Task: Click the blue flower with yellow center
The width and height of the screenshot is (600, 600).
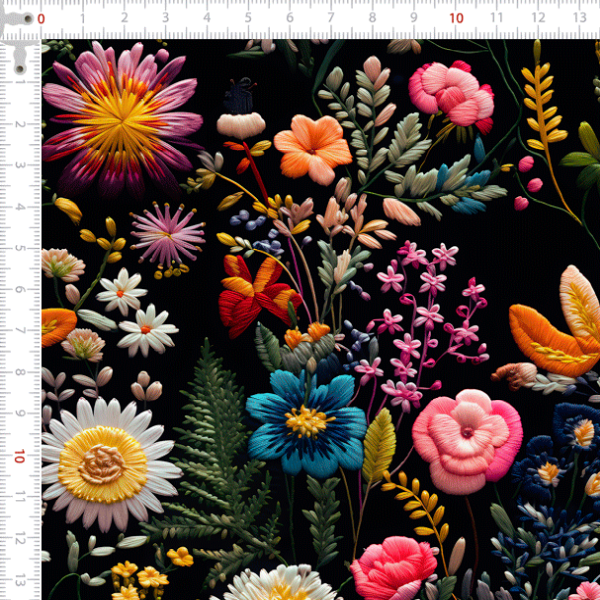Action: tap(306, 422)
